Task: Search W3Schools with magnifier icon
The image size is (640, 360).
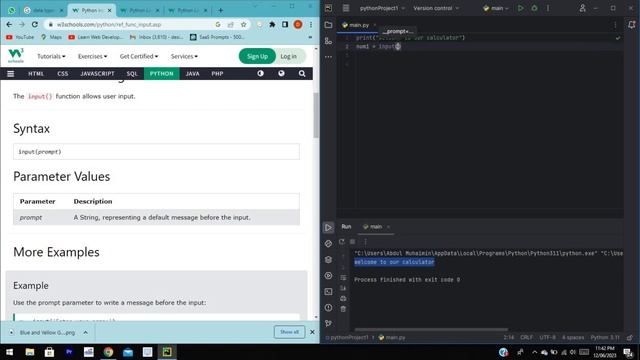Action: point(302,73)
